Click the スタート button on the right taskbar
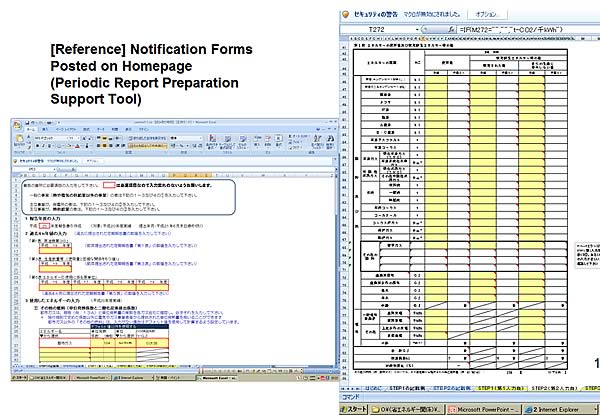This screenshot has height=415, width=600. tap(353, 409)
